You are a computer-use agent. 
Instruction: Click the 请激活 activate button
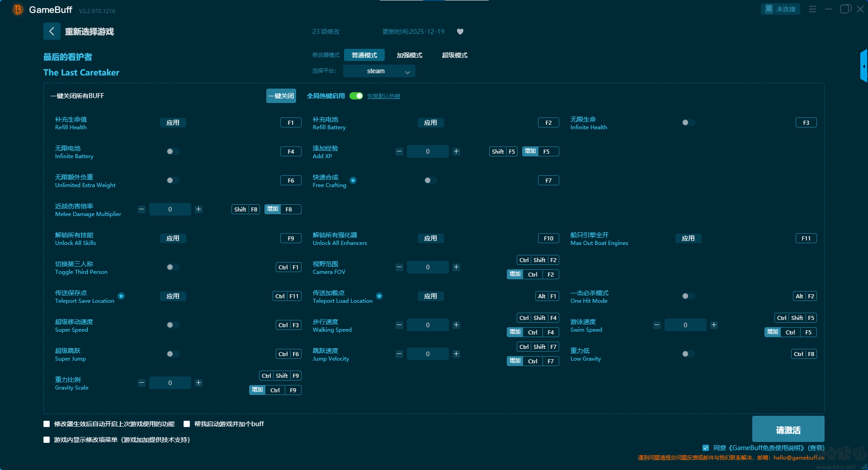click(788, 429)
